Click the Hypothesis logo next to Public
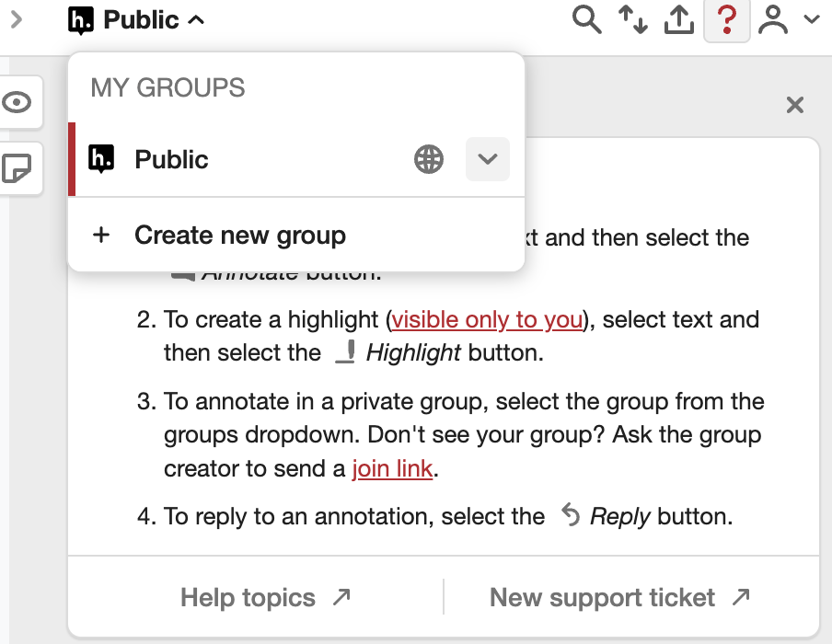Image resolution: width=832 pixels, height=644 pixels. [80, 19]
